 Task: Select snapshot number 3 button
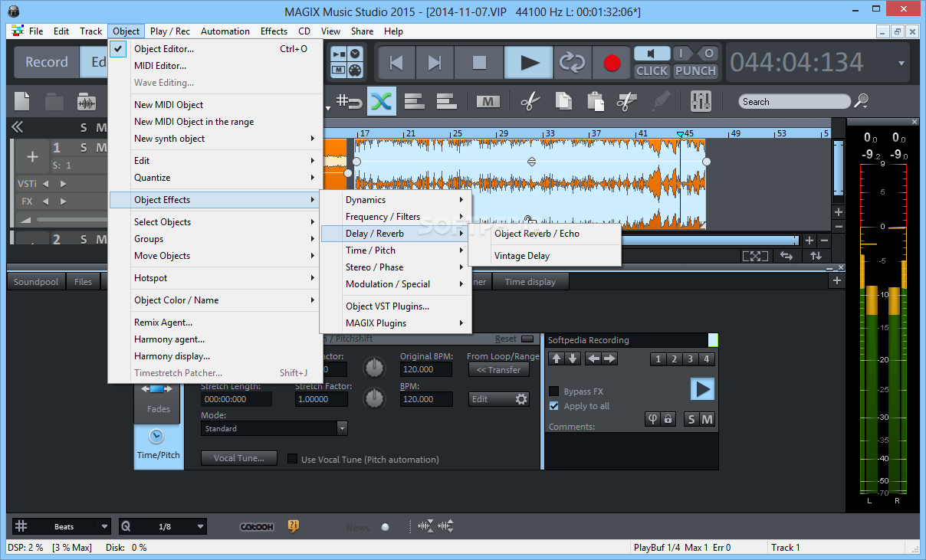point(690,359)
